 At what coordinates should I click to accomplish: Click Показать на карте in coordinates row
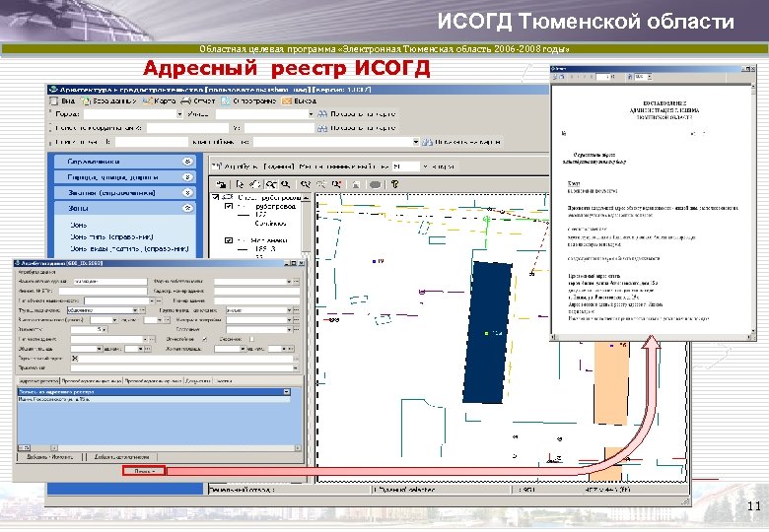[357, 128]
